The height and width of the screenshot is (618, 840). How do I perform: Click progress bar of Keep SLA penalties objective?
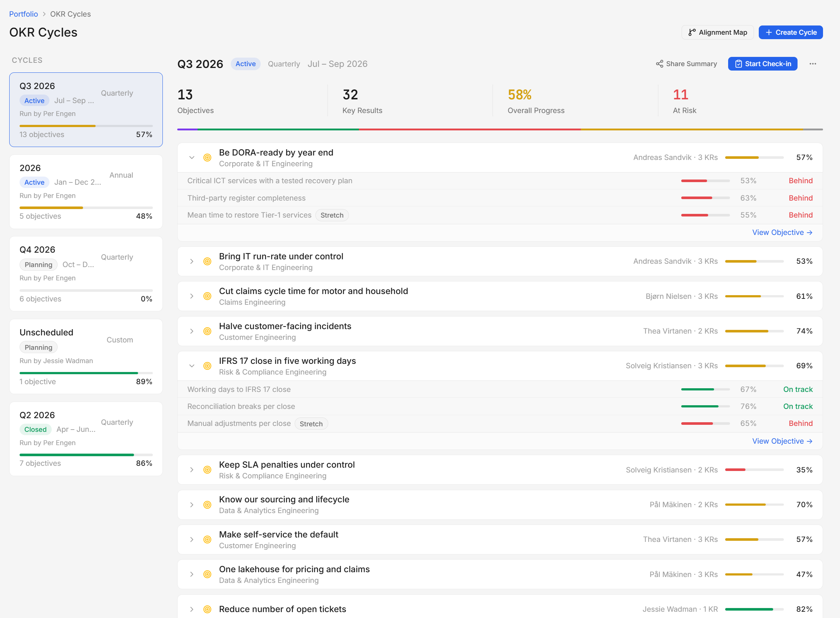click(x=754, y=470)
